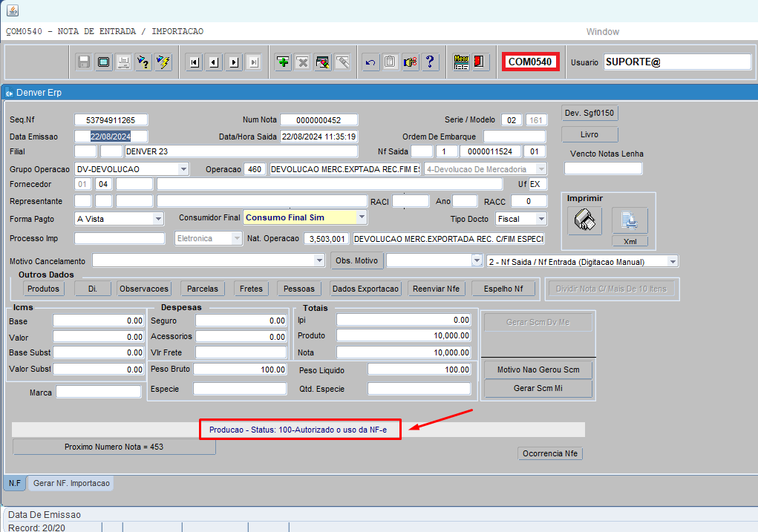This screenshot has height=532, width=758.
Task: Click the Denver Erp window icon
Action: pos(9,93)
